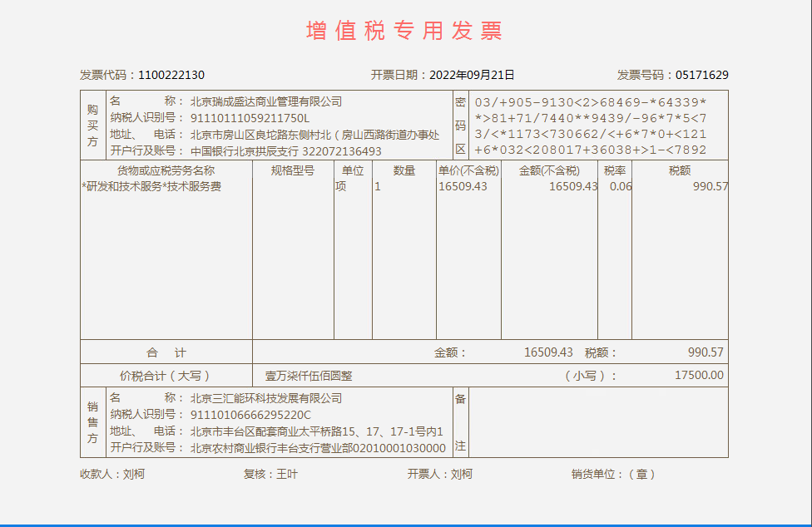Click the reviewer name 王叶
Screen dimensions: 812x527
(287, 474)
